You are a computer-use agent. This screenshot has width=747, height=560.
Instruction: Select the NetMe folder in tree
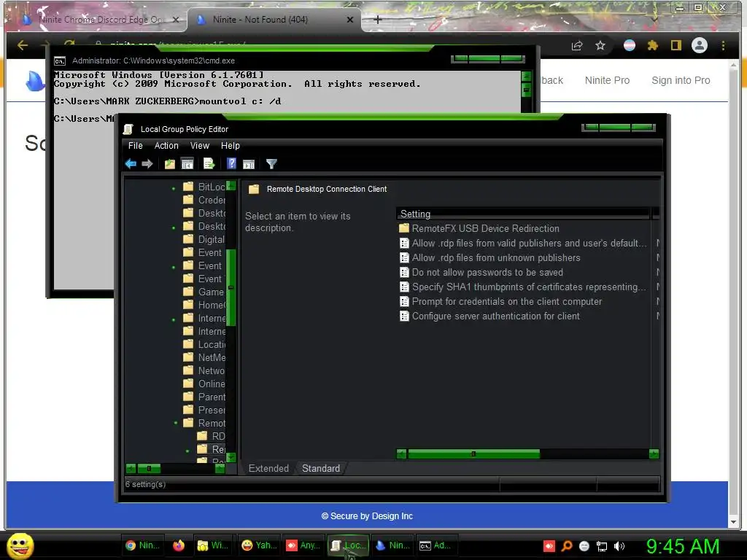pos(205,357)
